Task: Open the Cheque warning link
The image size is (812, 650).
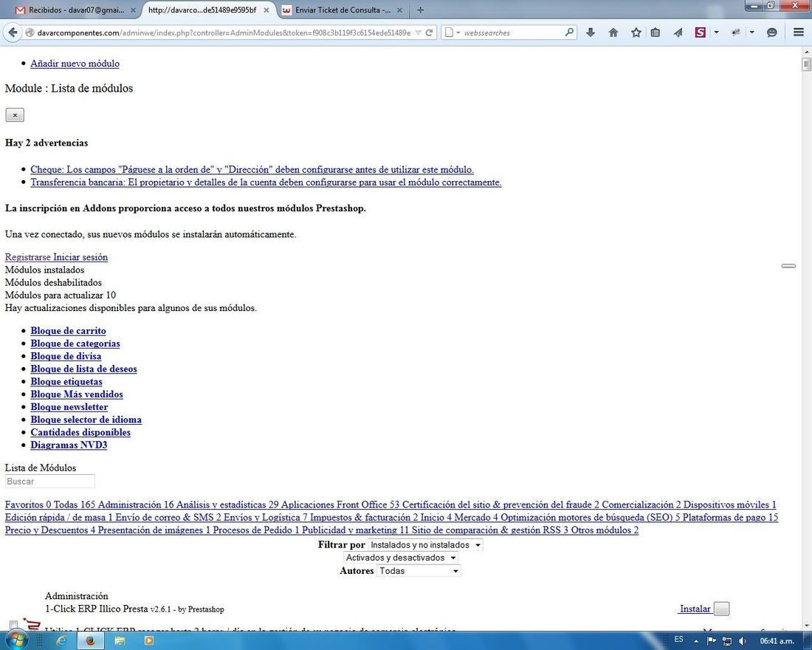Action: pyautogui.click(x=252, y=169)
